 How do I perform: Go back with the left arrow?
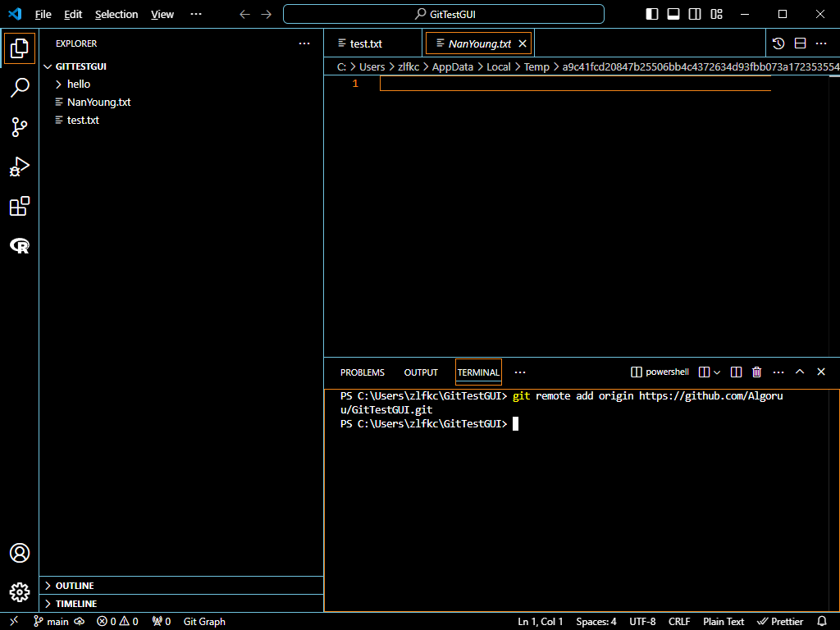244,15
